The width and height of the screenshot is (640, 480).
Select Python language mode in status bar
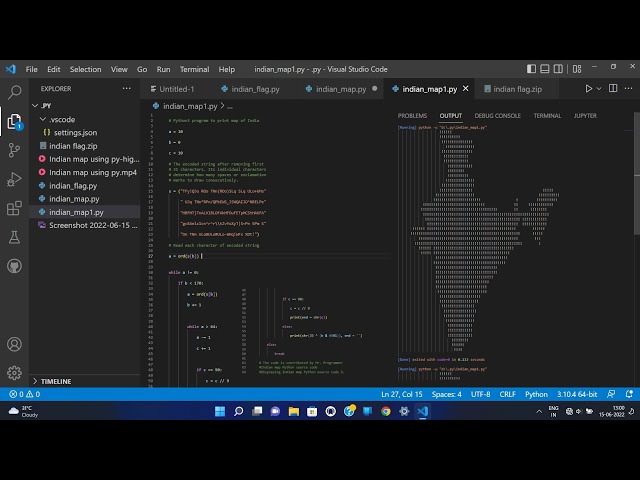pos(536,394)
